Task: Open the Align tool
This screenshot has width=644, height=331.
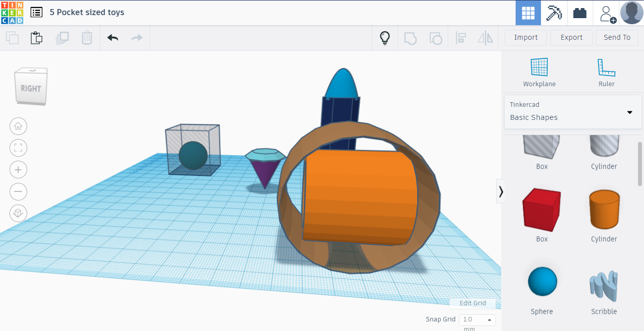Action: coord(461,37)
